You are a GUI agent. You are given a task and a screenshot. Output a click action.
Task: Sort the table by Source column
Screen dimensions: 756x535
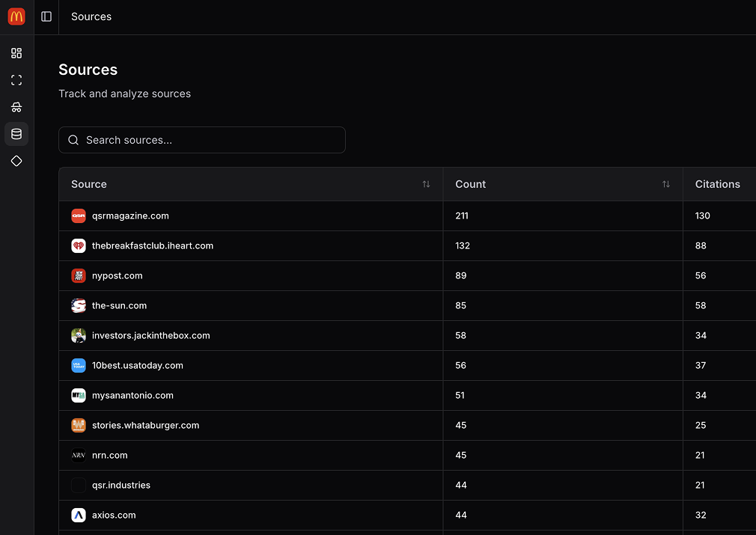click(88, 184)
